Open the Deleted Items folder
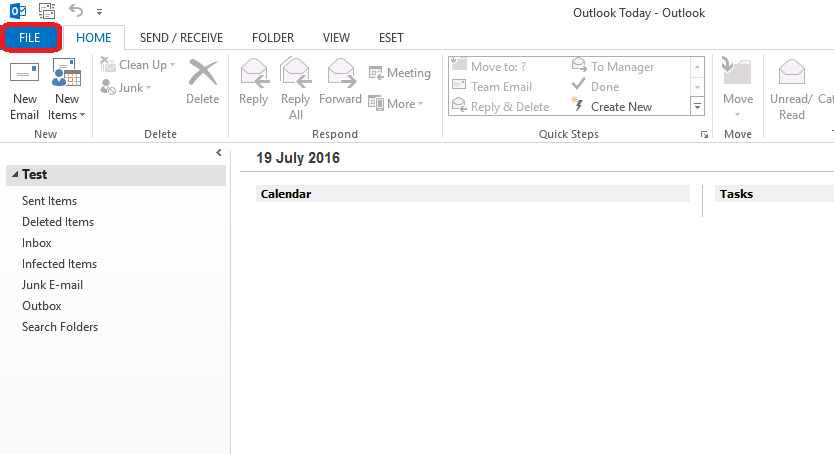 (58, 222)
